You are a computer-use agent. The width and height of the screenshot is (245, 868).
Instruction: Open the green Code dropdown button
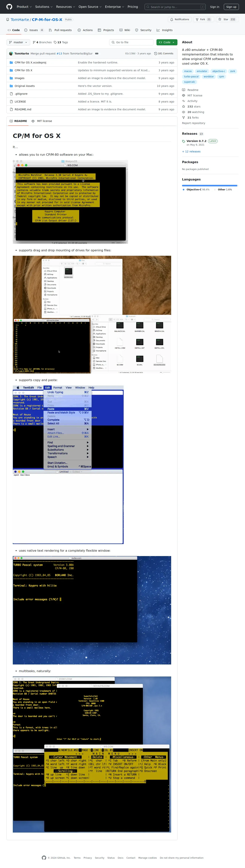click(x=167, y=42)
